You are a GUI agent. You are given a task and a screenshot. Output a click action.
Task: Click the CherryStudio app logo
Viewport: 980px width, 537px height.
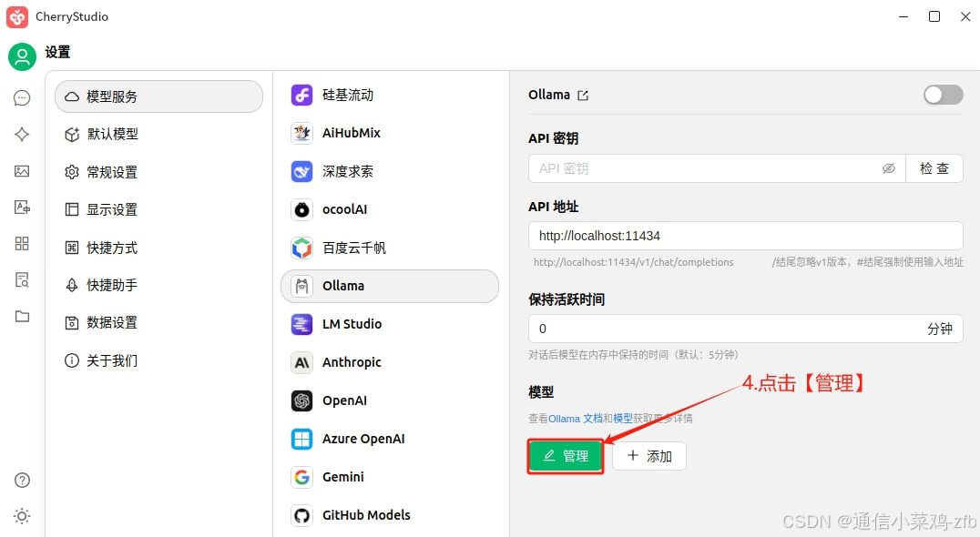point(17,17)
